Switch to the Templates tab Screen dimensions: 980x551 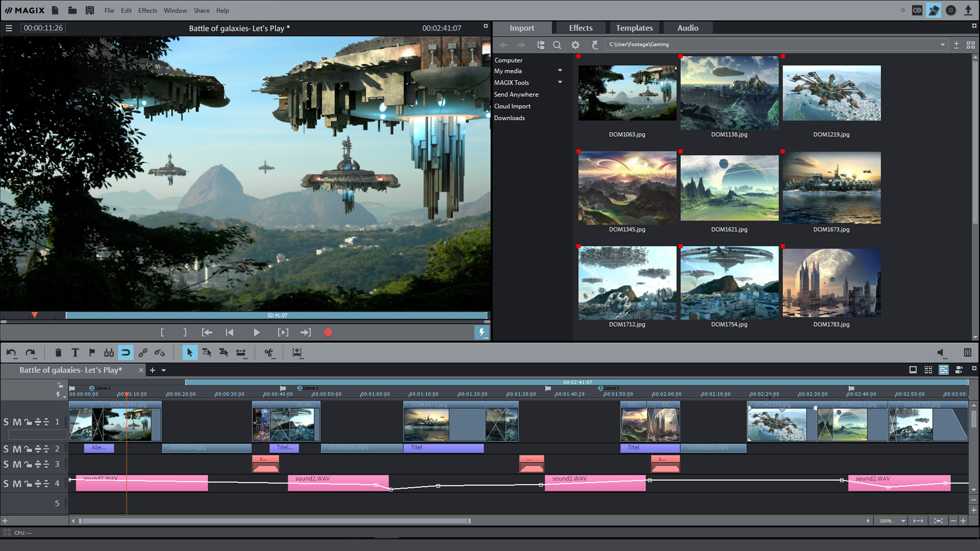pyautogui.click(x=634, y=28)
